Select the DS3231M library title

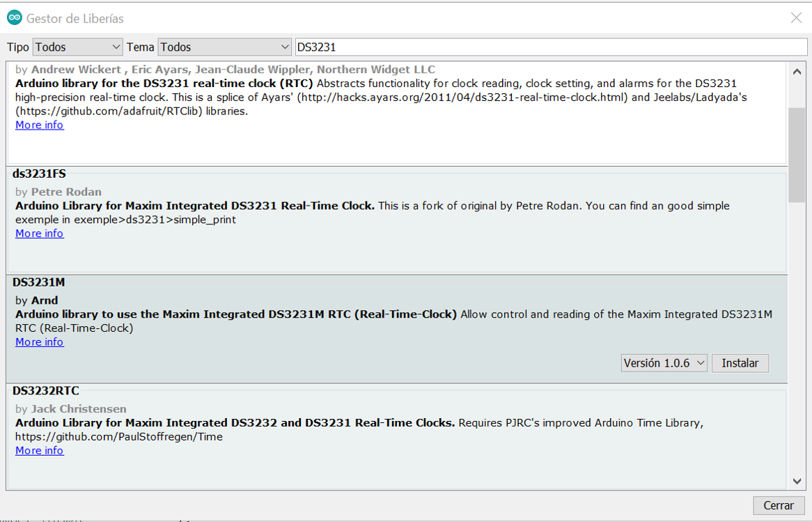(39, 282)
